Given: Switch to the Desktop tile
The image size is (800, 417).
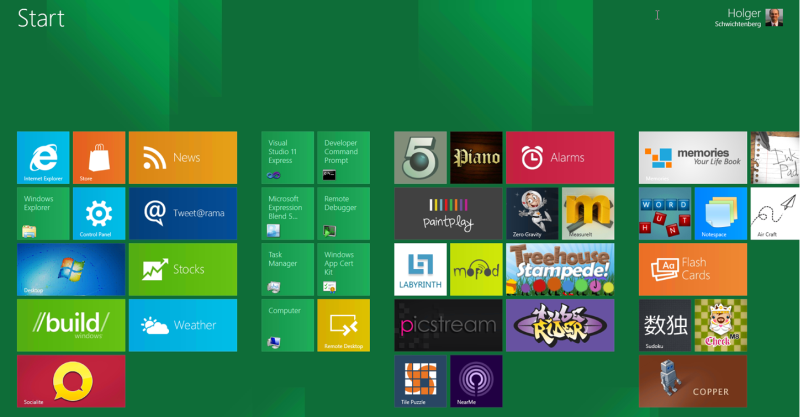Looking at the screenshot, I should tap(71, 269).
